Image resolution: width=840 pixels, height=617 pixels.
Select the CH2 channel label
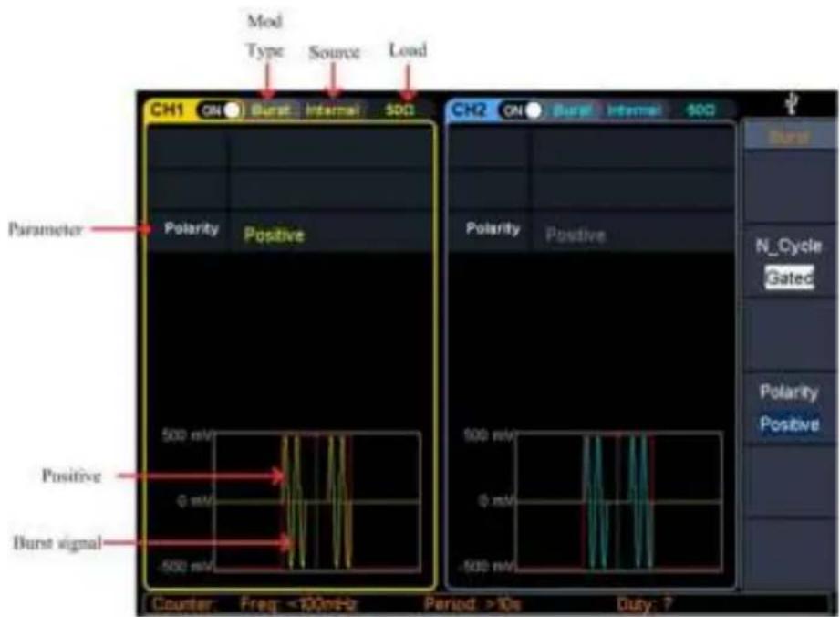point(468,110)
